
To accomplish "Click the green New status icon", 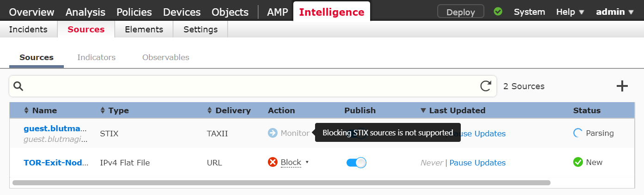I will coord(578,162).
